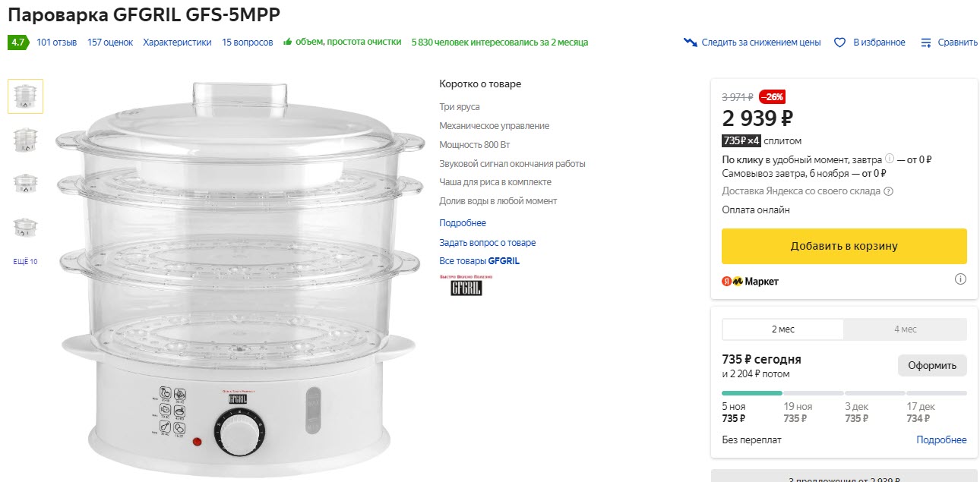
Task: Open the '101 отзыв' reviews link
Action: (x=56, y=43)
